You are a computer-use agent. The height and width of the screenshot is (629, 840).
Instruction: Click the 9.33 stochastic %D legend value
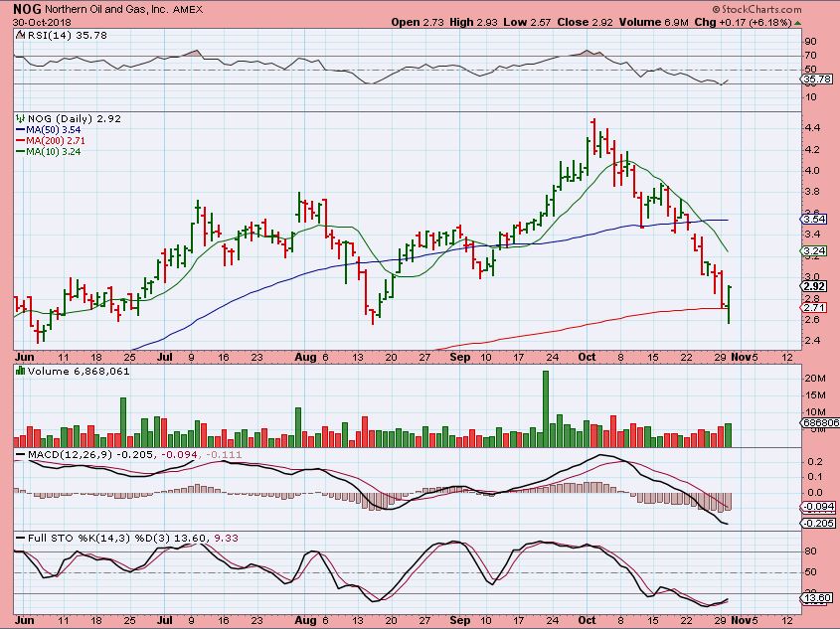pyautogui.click(x=226, y=538)
